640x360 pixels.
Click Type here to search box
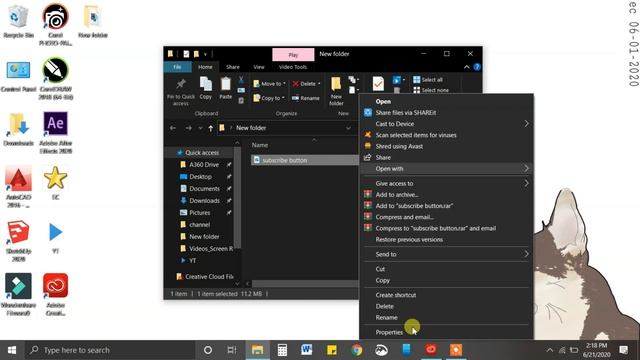coord(110,350)
